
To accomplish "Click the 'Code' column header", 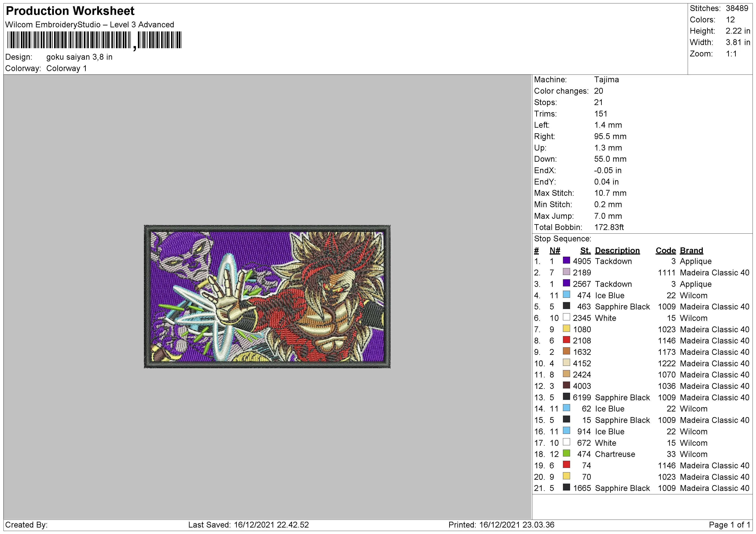I will (x=666, y=250).
